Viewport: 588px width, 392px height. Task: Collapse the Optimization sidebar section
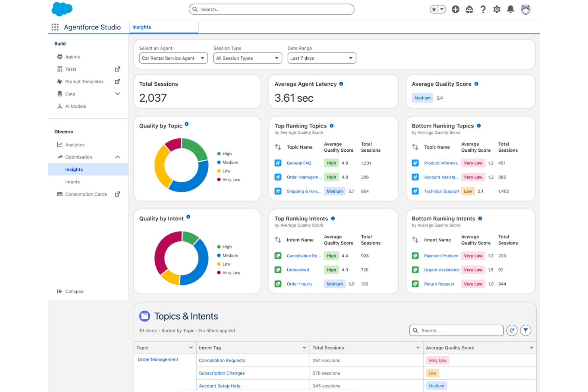[118, 157]
